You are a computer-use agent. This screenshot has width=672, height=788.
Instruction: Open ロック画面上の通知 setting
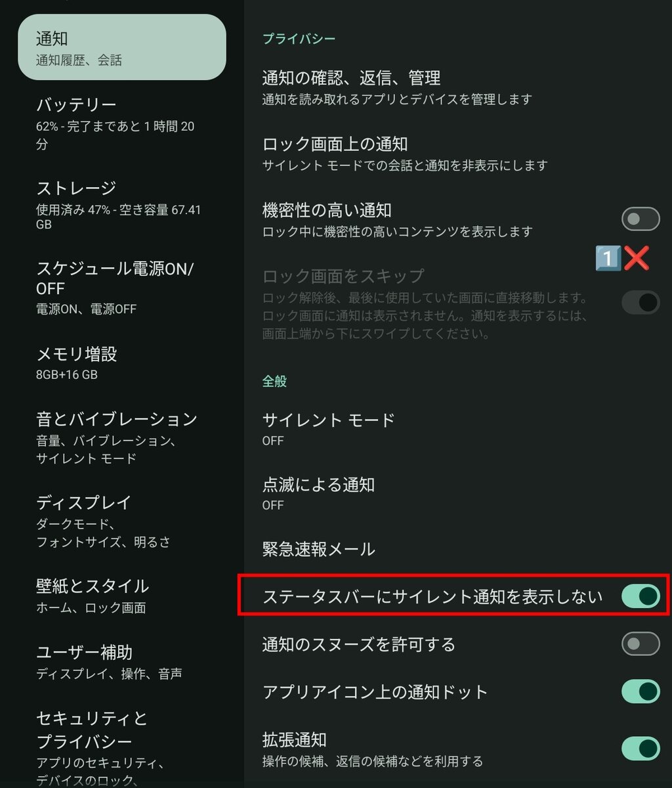coord(458,154)
